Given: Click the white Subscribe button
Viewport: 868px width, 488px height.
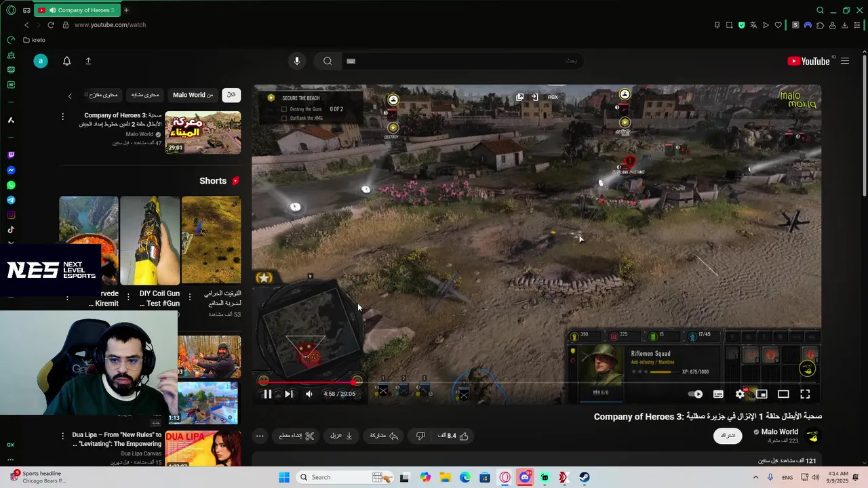Looking at the screenshot, I should [x=728, y=436].
